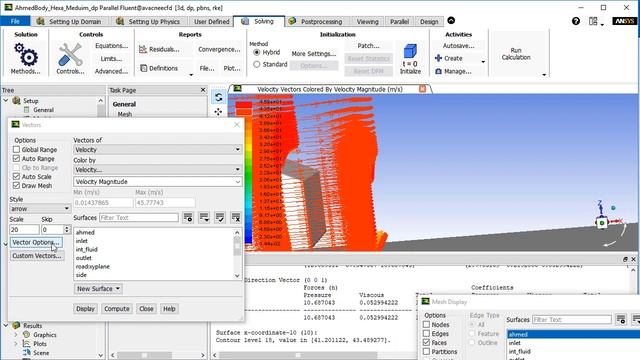Image resolution: width=640 pixels, height=360 pixels.
Task: Open Color by Velocity category dropdown
Action: pyautogui.click(x=158, y=169)
